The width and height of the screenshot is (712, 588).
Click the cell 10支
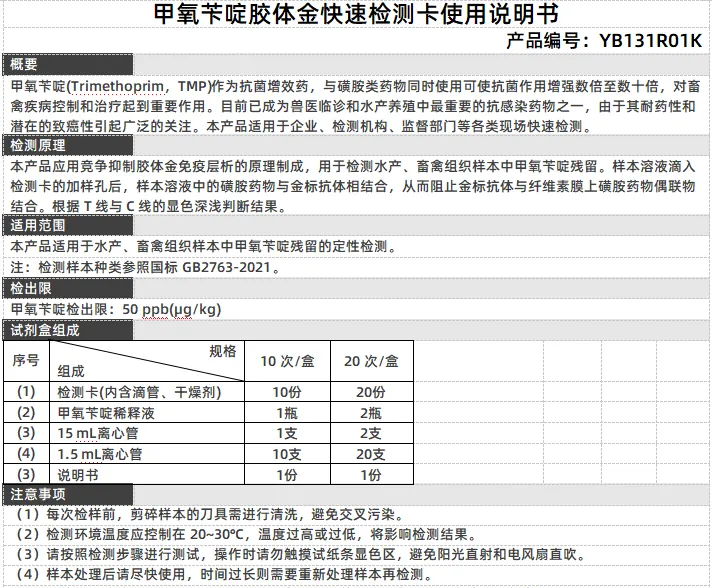[287, 454]
